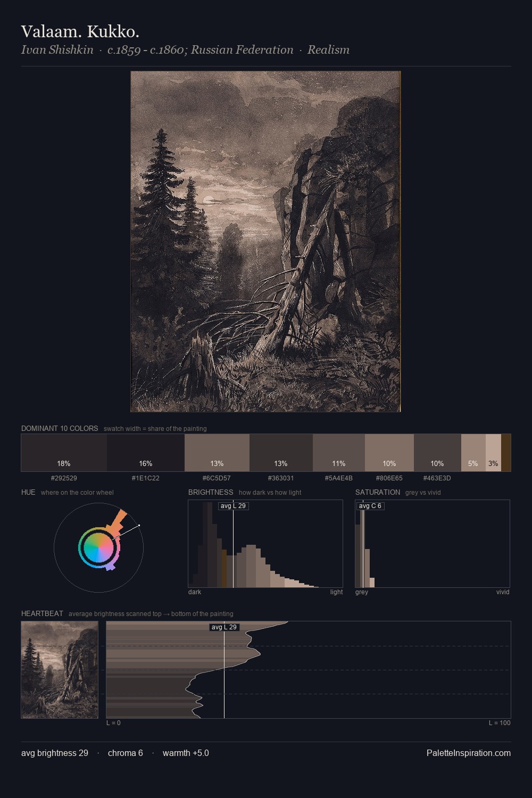Viewport: 532px width, 798px height.
Task: Click the 'vivid' axis label
Action: (x=503, y=592)
